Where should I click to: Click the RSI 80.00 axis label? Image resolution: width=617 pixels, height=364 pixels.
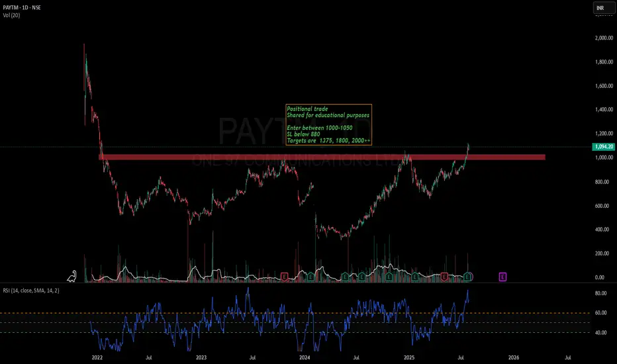pyautogui.click(x=600, y=294)
